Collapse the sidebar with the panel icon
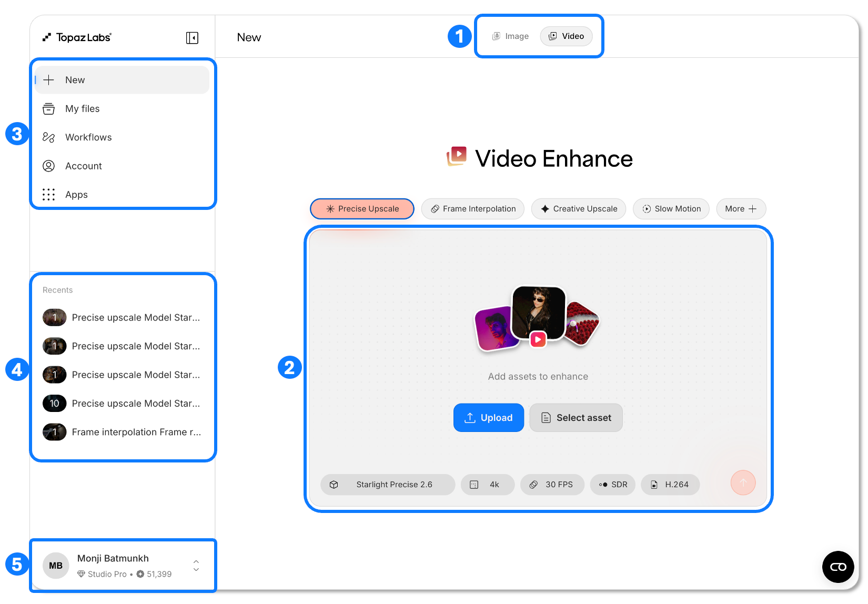Screen dimensions: 868x604 click(x=192, y=38)
